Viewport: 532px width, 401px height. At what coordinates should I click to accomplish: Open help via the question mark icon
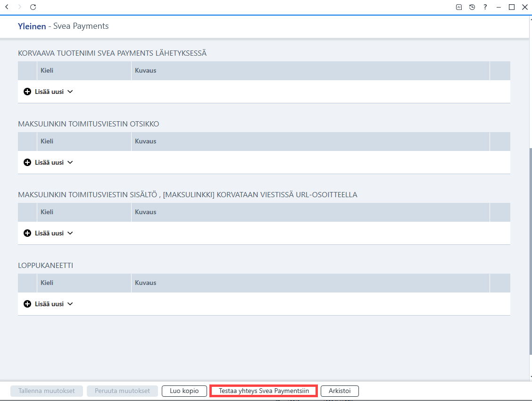485,7
